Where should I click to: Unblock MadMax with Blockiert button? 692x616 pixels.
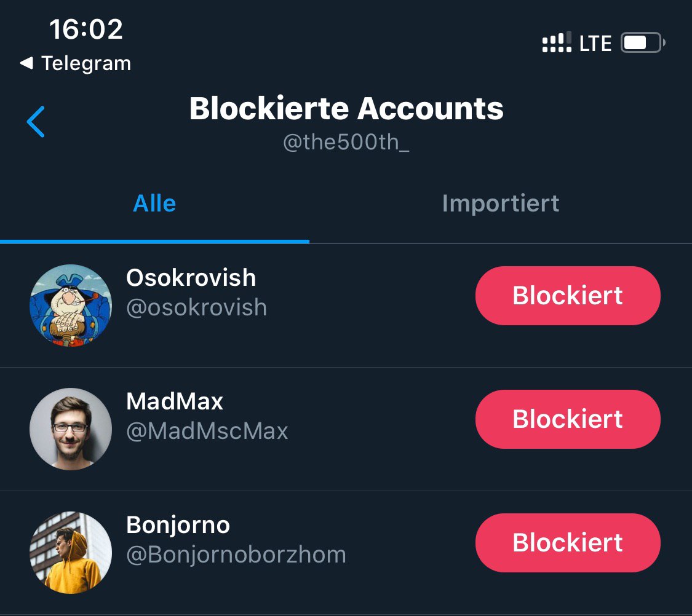[x=568, y=419]
